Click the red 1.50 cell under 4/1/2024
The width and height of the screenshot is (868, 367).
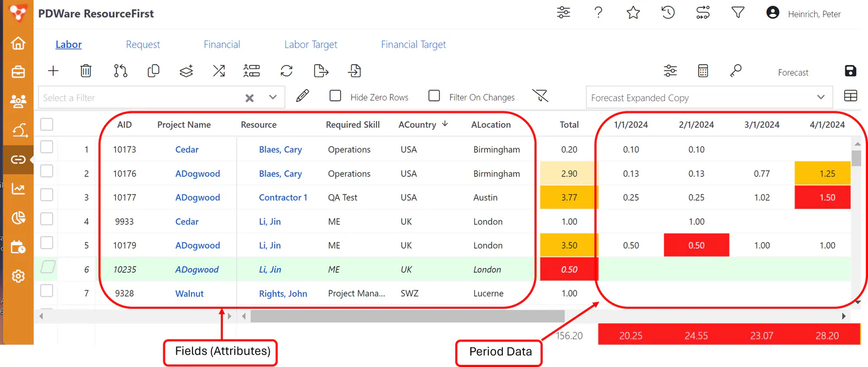click(x=822, y=197)
